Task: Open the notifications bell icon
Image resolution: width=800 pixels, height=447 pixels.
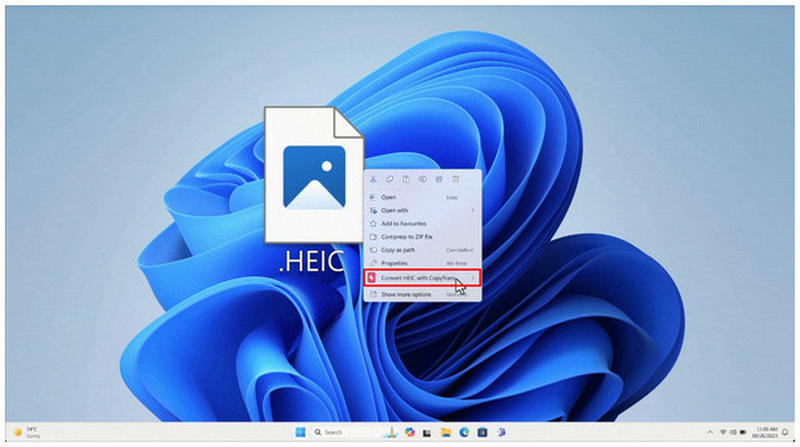Action: point(785,432)
